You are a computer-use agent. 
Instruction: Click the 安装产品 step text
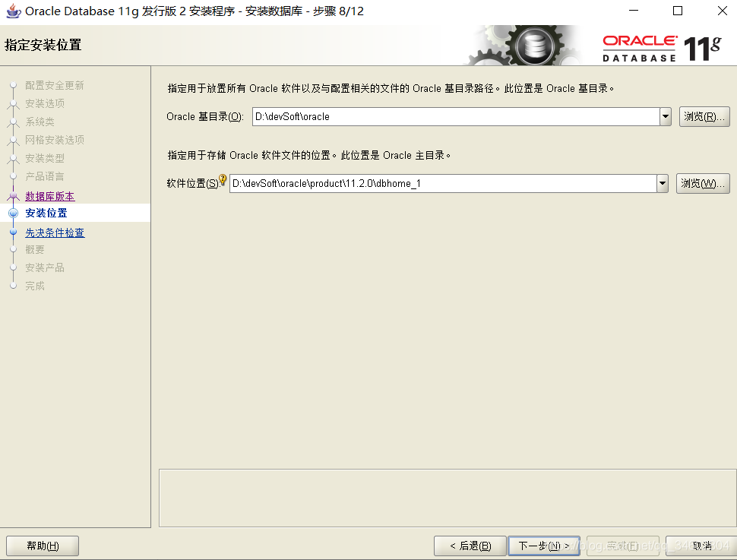[x=45, y=267]
